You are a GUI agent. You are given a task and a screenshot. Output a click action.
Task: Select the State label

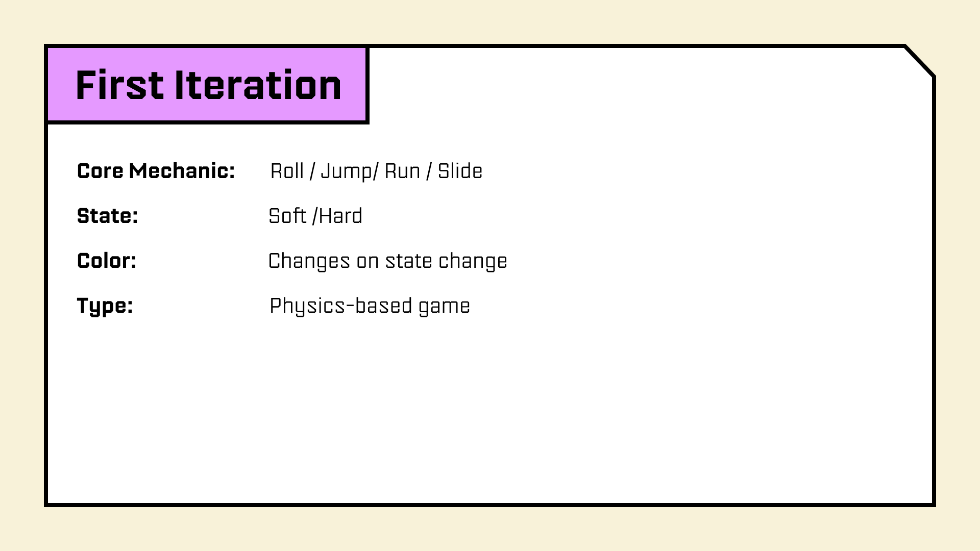pos(107,216)
